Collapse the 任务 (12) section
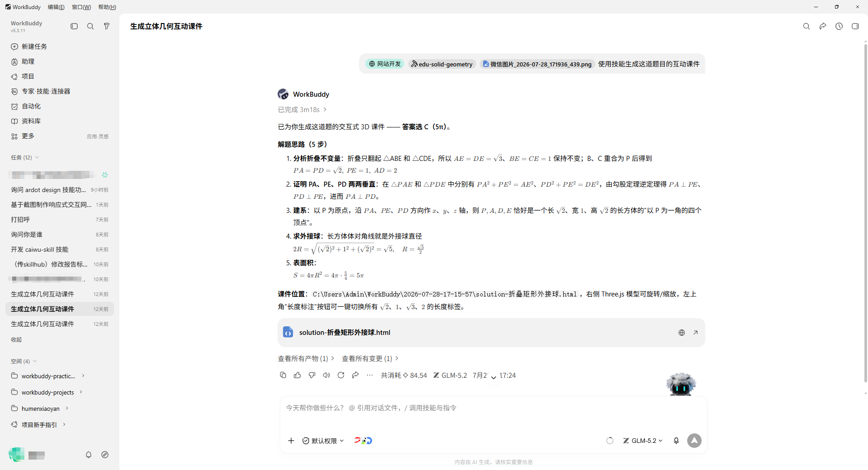 pos(25,157)
